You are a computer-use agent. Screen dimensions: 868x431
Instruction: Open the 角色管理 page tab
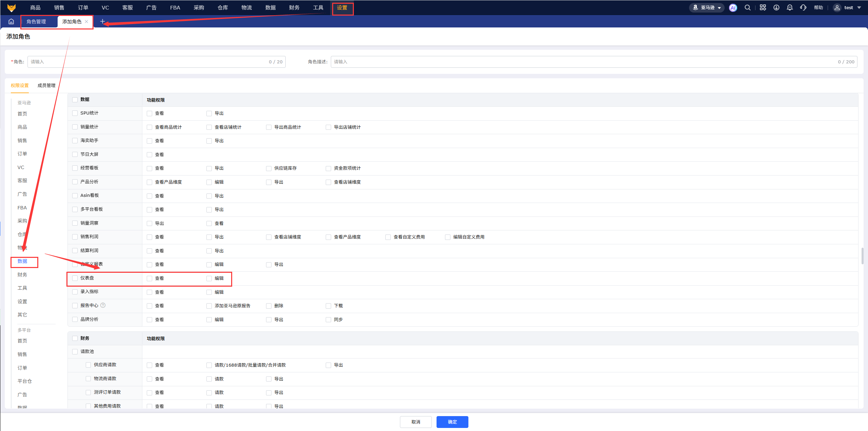coord(36,22)
